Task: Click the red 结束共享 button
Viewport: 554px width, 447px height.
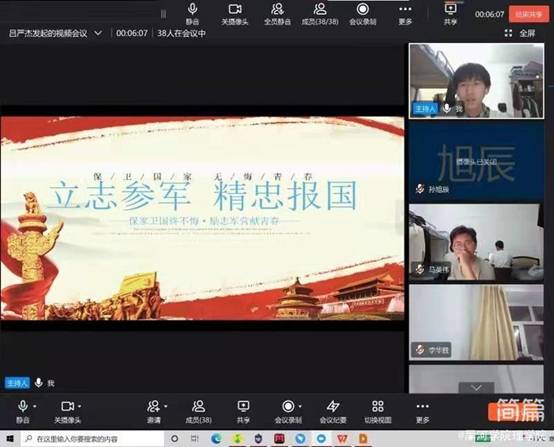Action: [529, 14]
